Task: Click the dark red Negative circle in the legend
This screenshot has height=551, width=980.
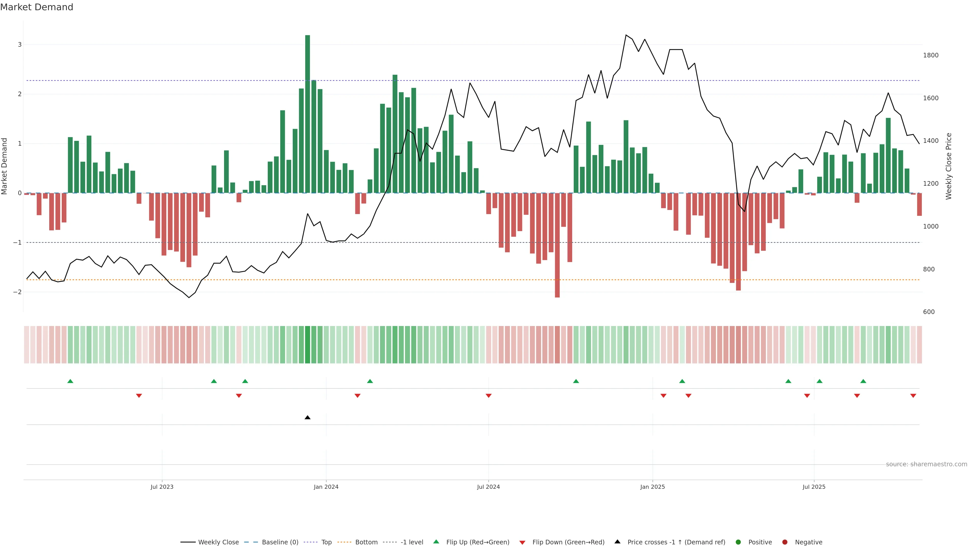Action: [785, 542]
